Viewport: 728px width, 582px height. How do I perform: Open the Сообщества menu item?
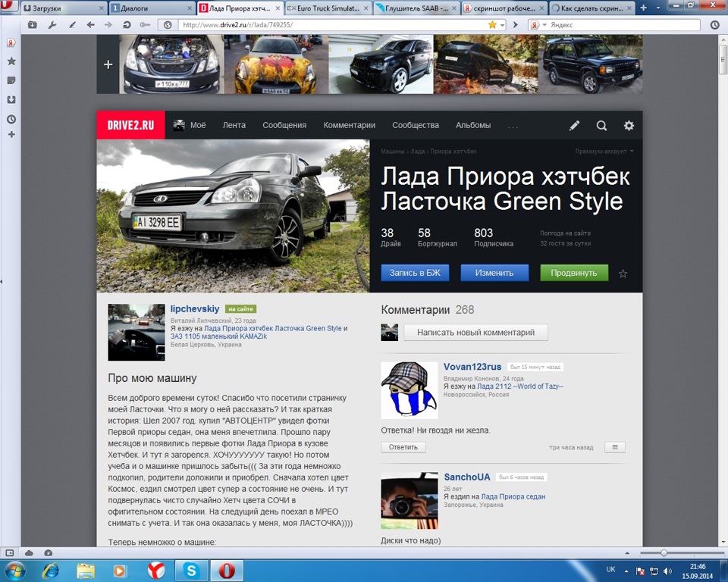click(416, 125)
